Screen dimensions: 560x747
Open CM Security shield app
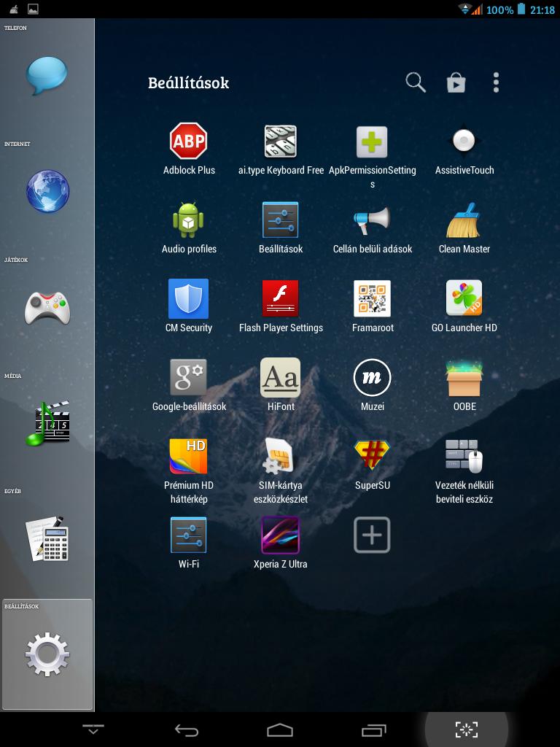[x=189, y=298]
